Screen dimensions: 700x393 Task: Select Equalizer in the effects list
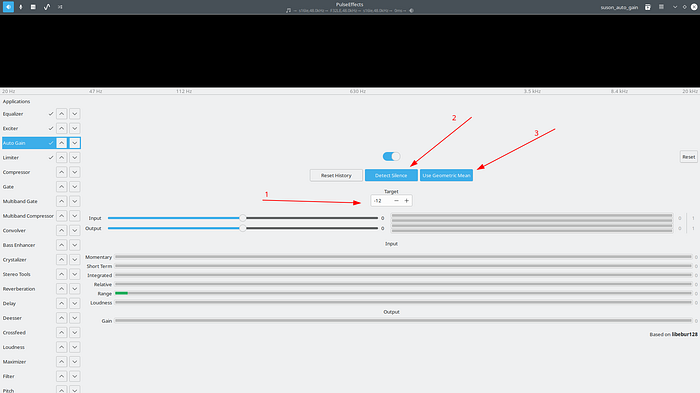[13, 114]
